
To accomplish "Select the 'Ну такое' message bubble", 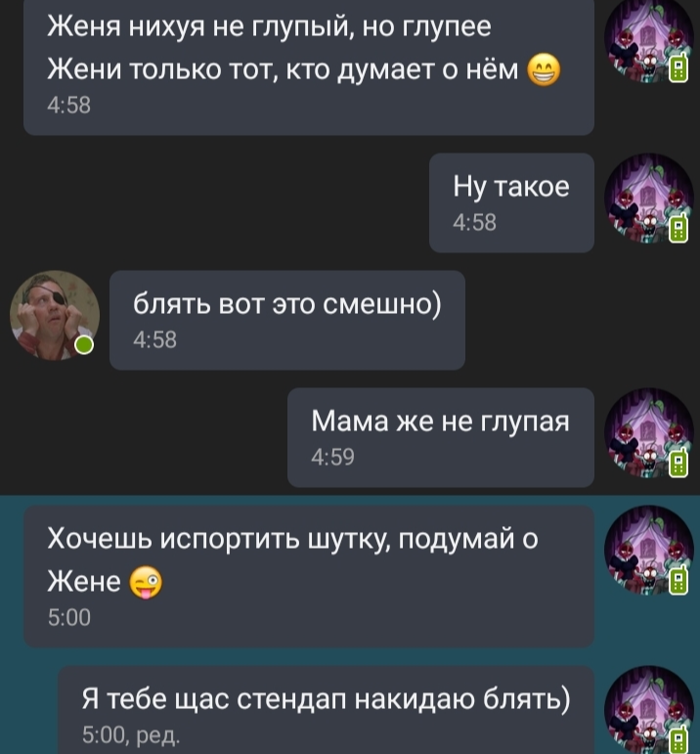I will tap(511, 202).
